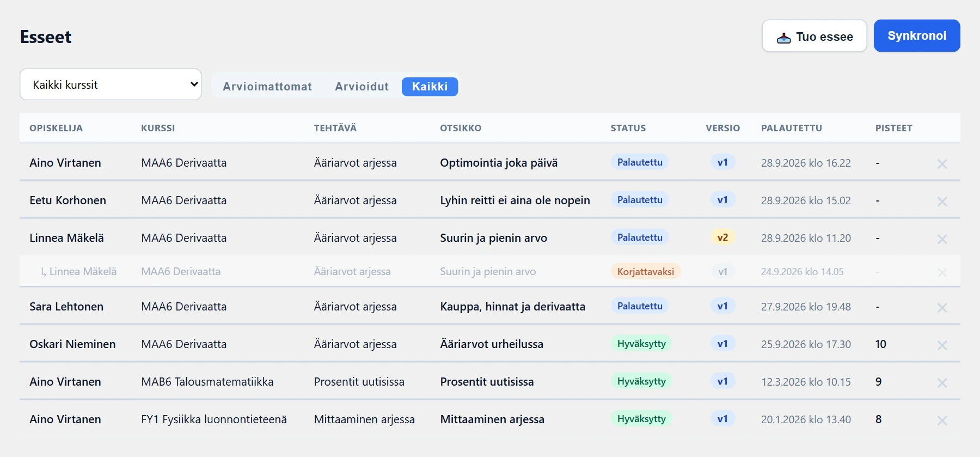Delete Sara Lehtonen's essay row
Image resolution: width=980 pixels, height=457 pixels.
point(942,307)
